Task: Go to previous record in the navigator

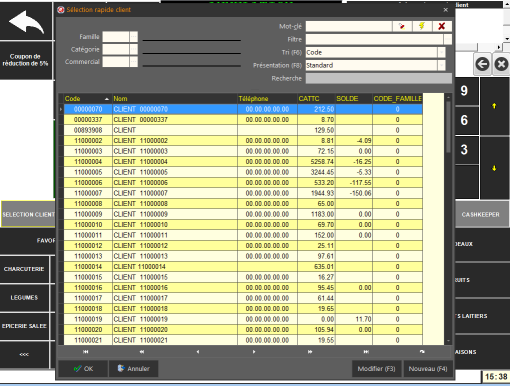Action: coord(198,352)
